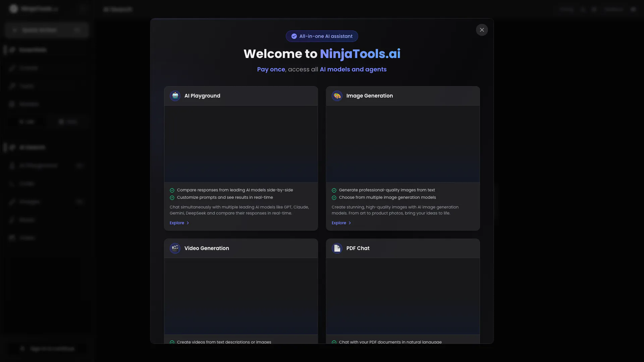644x362 pixels.
Task: Click the PDF Chat preview area
Action: point(403,296)
